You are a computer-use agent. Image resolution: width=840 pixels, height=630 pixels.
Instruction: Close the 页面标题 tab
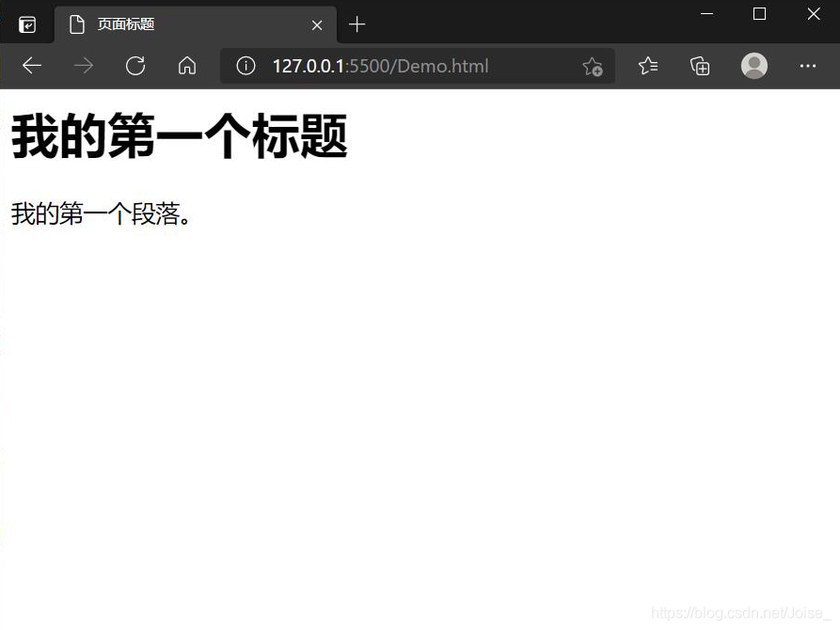[317, 24]
